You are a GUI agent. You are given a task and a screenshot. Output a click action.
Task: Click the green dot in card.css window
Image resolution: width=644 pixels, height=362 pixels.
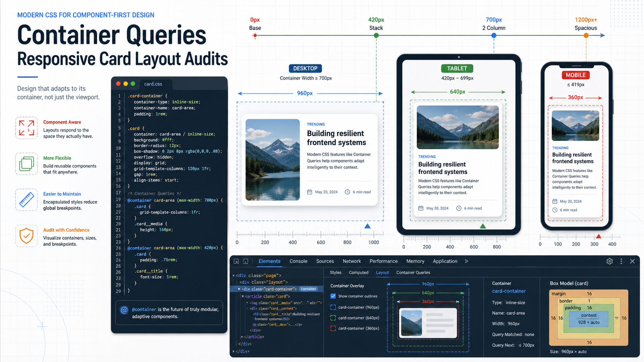point(133,83)
